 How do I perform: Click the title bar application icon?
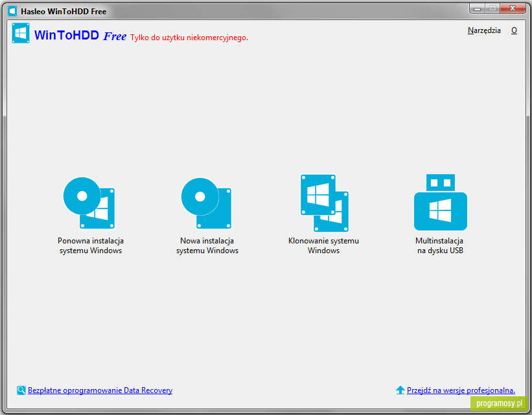pos(12,11)
